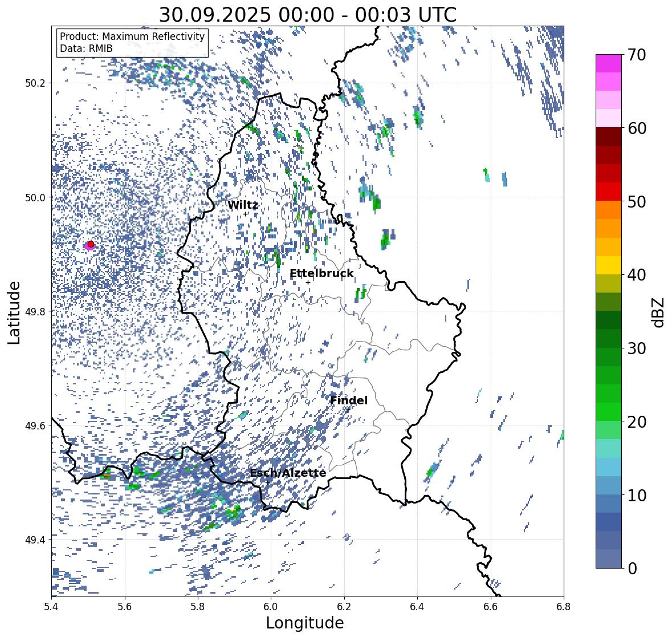Viewport: 672px width, 637px height.
Task: Pick the bright green colorbar segment above 20
Action: coord(609,412)
